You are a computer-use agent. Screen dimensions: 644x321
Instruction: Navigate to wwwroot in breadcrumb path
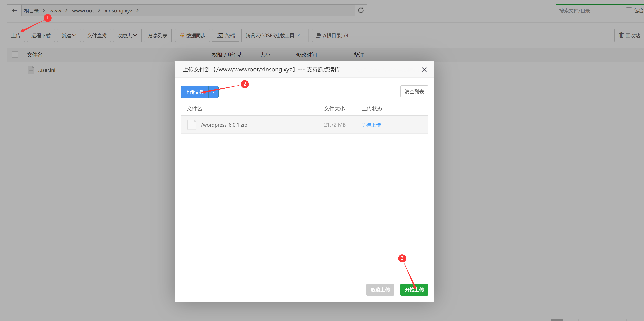point(83,11)
